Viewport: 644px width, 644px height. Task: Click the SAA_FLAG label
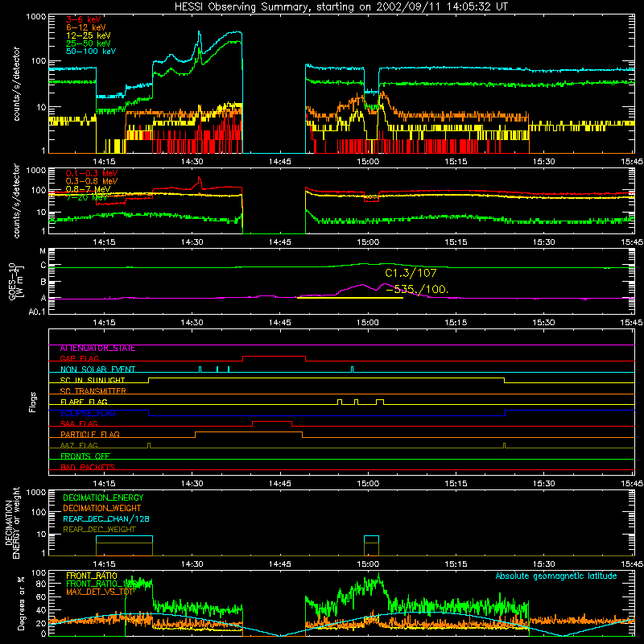coord(79,423)
